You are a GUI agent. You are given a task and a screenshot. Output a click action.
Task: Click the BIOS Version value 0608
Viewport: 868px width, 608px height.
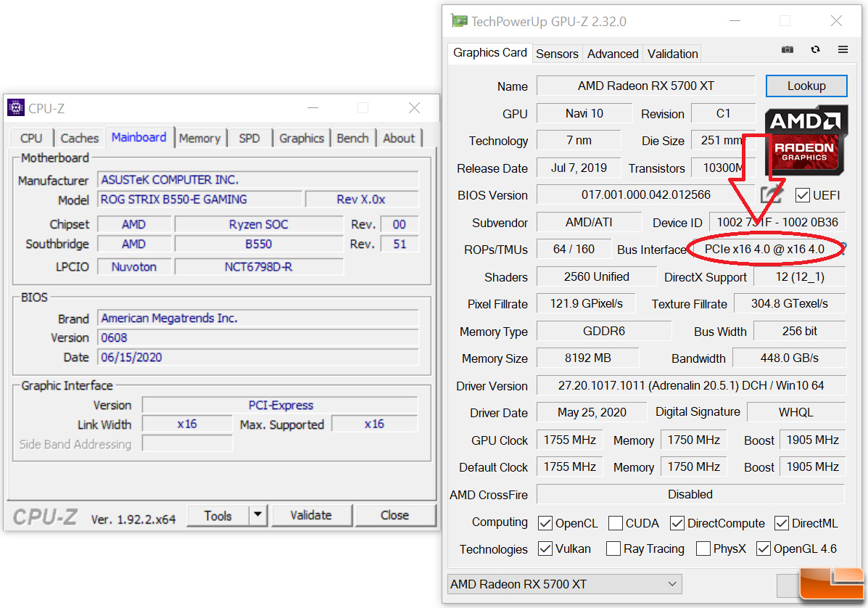coord(258,338)
